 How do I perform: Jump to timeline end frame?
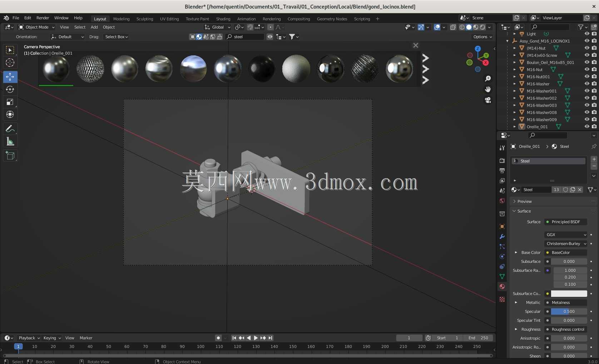271,338
